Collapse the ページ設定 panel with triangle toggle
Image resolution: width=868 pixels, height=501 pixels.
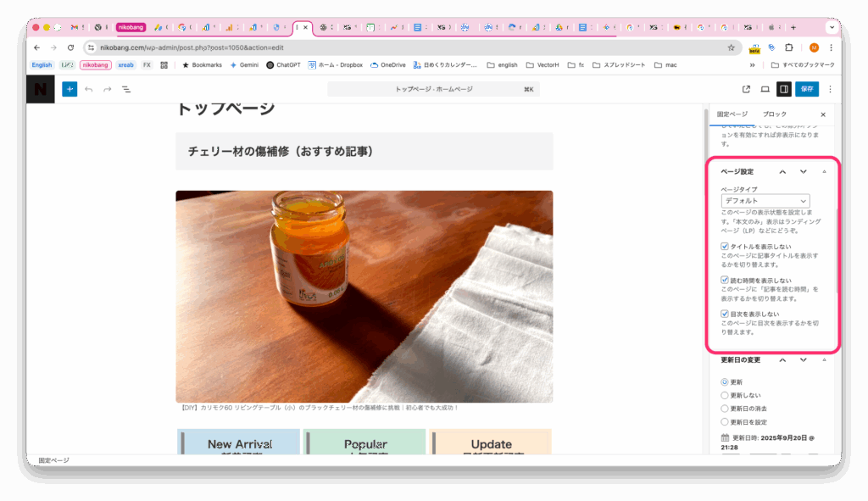824,172
